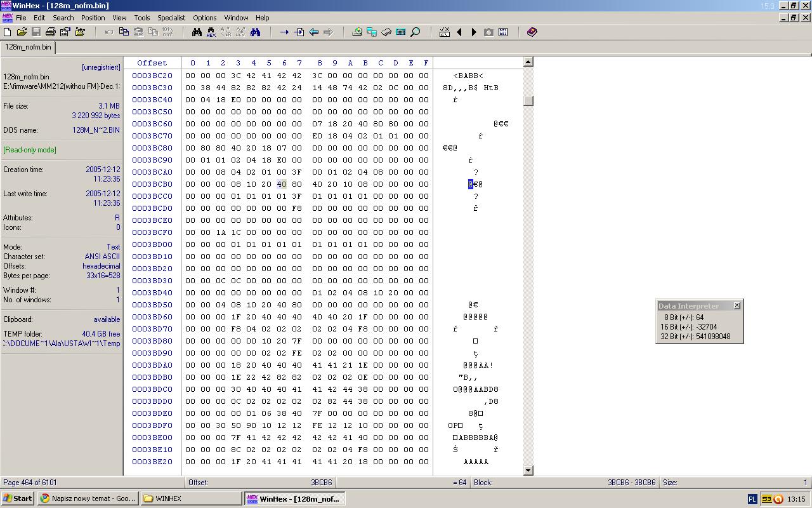
Task: Open the Position menu
Action: (93, 18)
